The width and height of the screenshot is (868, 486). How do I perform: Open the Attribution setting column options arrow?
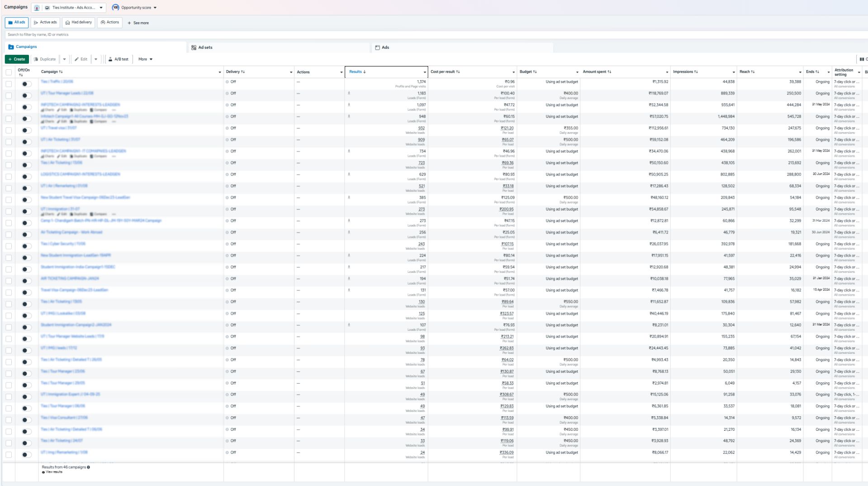coord(858,72)
